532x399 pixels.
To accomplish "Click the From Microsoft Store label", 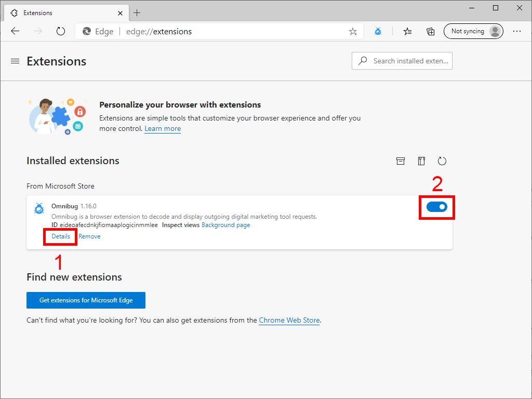I will click(x=60, y=186).
